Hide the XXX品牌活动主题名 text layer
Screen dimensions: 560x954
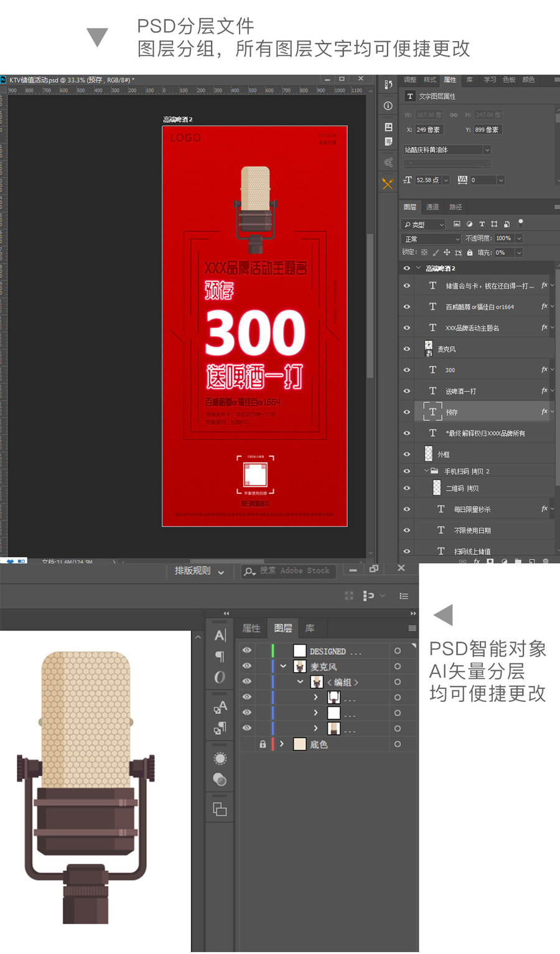(x=407, y=328)
